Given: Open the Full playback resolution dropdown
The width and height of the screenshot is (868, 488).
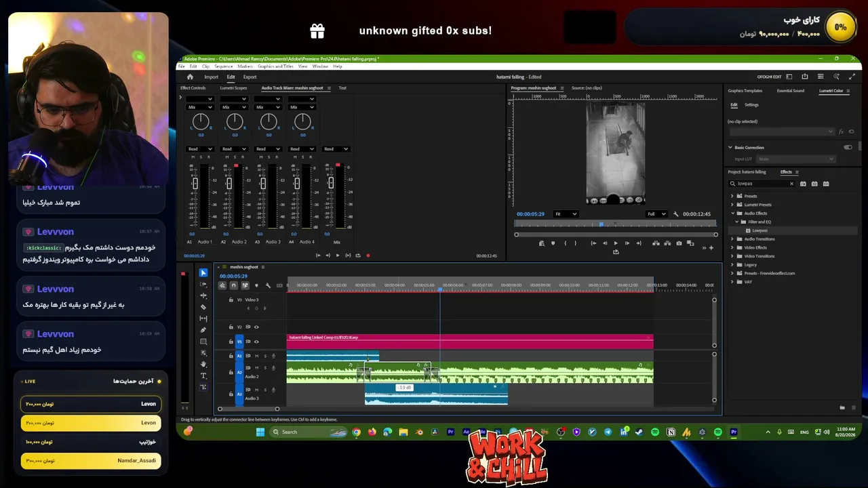Looking at the screenshot, I should coord(656,214).
